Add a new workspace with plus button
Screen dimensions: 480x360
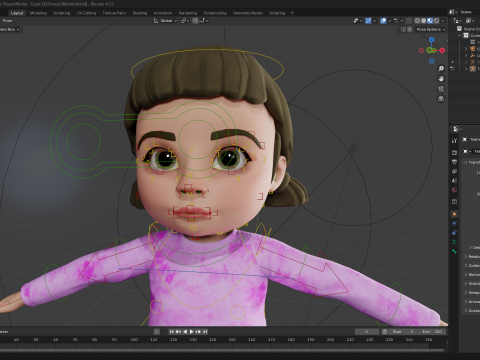point(292,13)
